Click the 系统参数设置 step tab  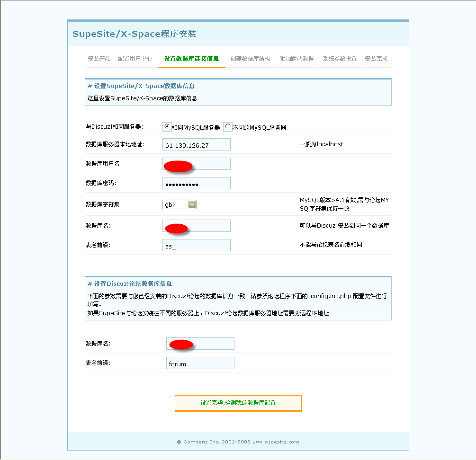tap(340, 59)
